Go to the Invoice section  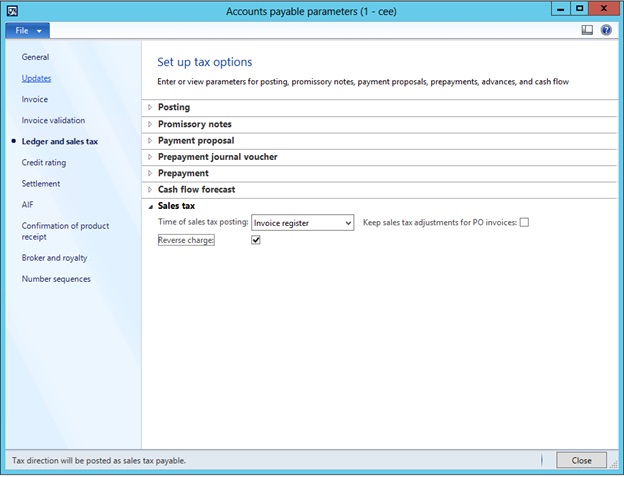35,99
